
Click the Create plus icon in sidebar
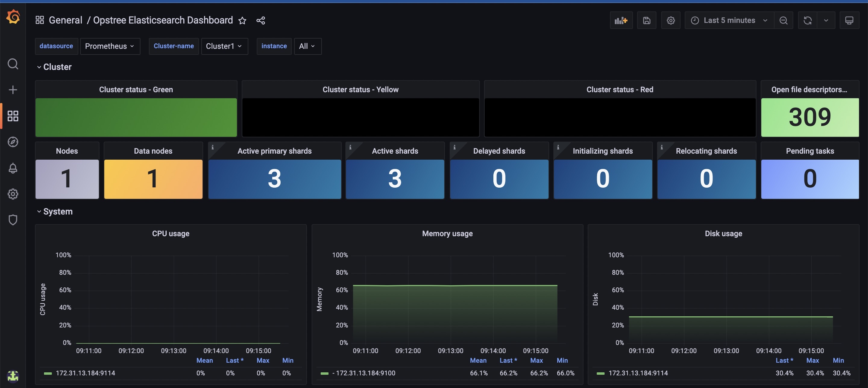13,89
